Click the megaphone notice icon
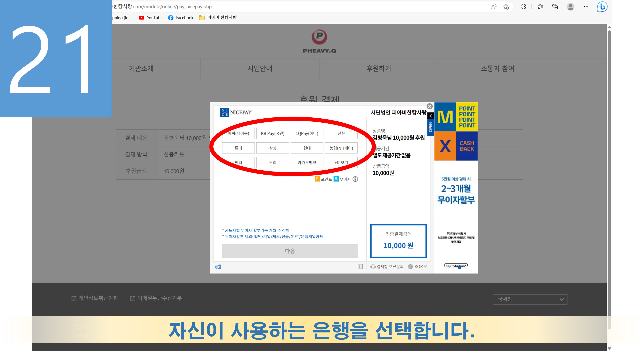 click(218, 267)
